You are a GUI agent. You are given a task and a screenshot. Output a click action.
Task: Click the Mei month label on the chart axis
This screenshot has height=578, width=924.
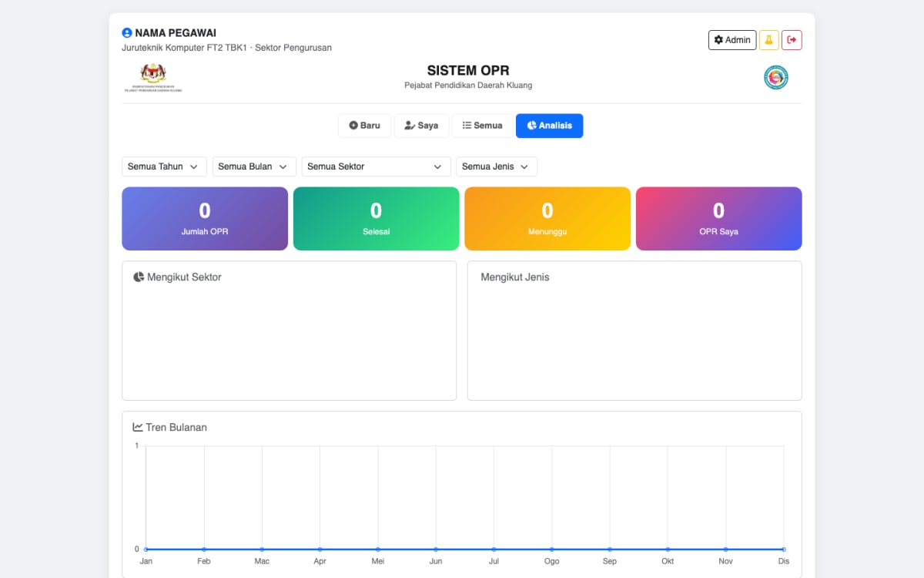pyautogui.click(x=378, y=561)
